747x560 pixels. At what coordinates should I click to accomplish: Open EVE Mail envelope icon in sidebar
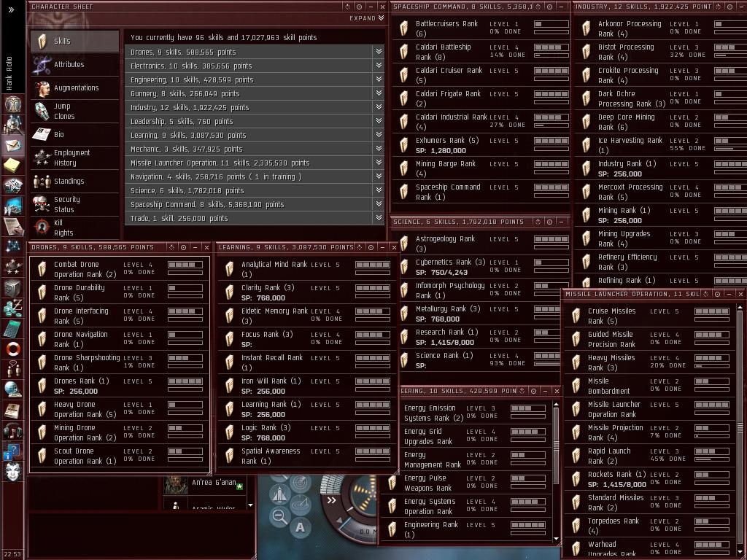click(x=12, y=145)
